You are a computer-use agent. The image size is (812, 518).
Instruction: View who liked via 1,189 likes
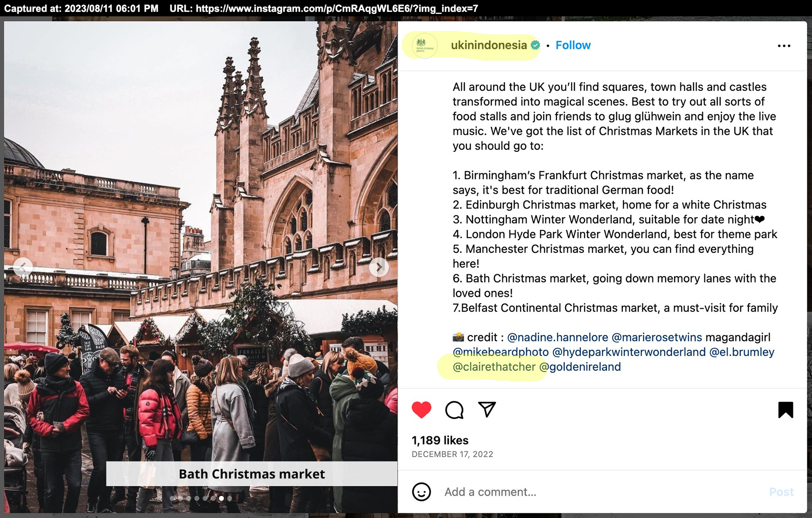440,440
